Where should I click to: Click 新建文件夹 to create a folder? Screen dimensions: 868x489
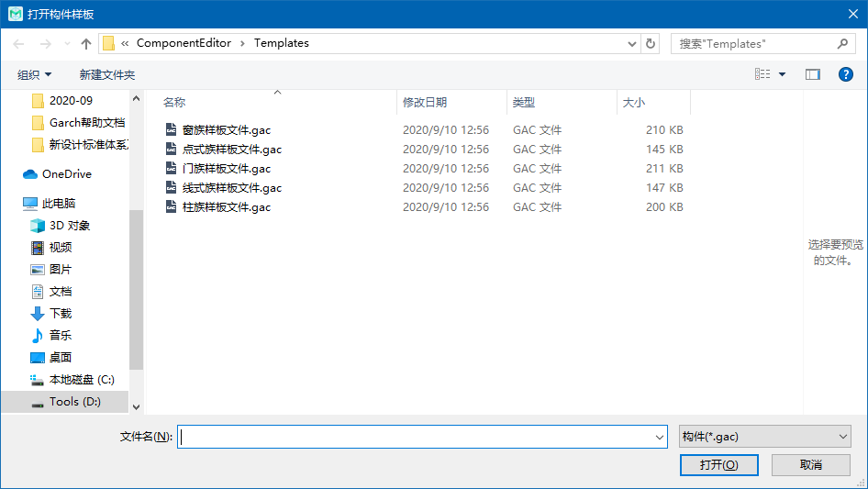(x=106, y=74)
